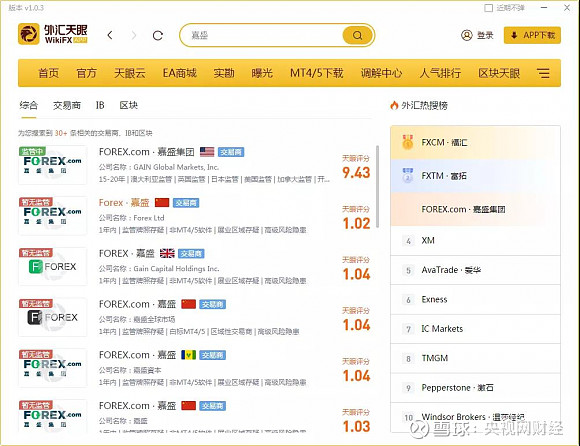Click the 1.03 score value
580x446 pixels.
point(356,426)
